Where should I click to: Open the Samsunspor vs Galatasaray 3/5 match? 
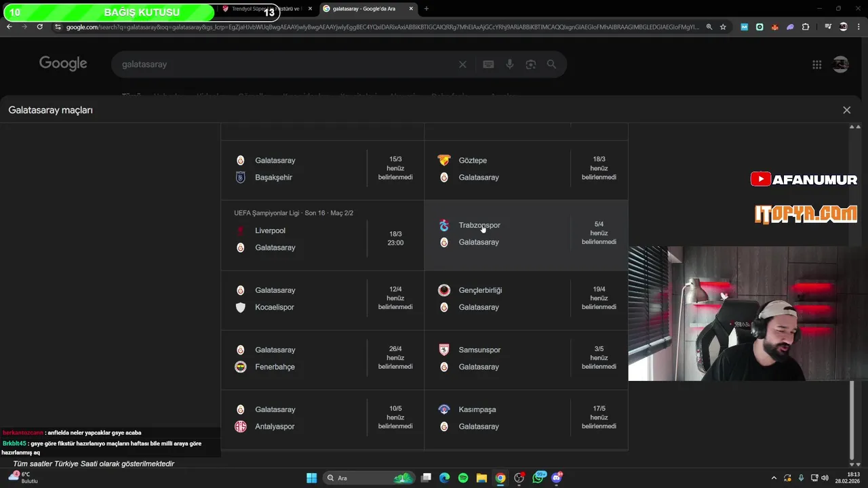526,359
